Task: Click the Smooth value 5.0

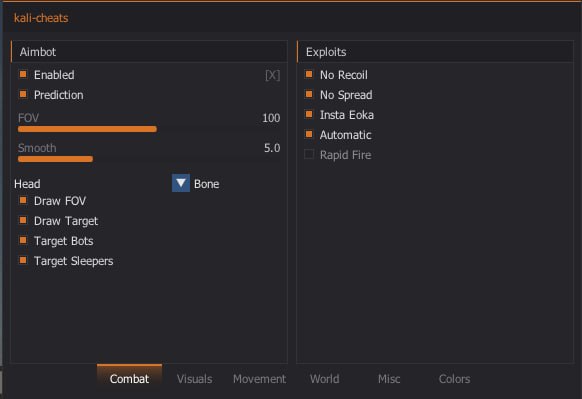Action: pyautogui.click(x=272, y=148)
